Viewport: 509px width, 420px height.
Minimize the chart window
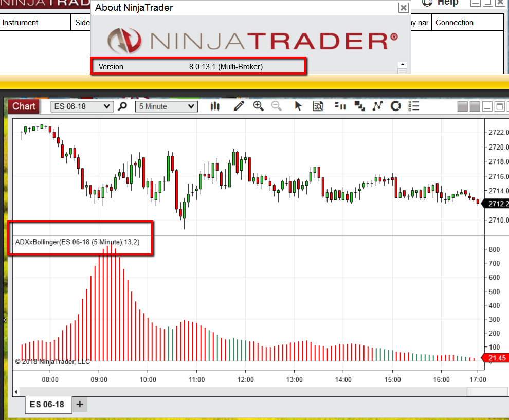click(487, 106)
